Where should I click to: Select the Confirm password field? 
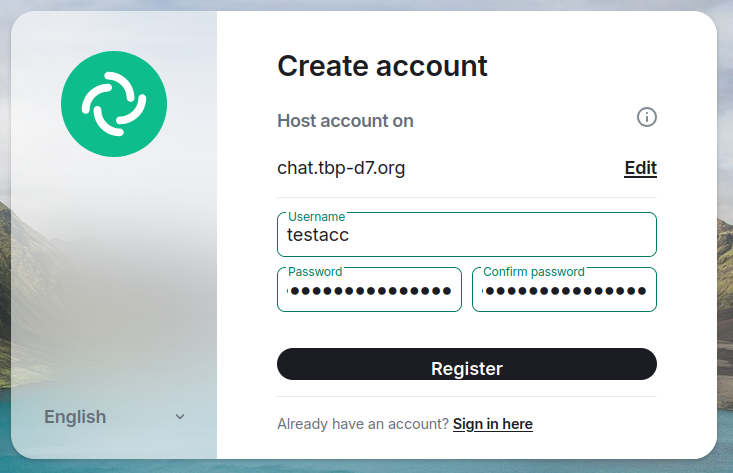564,290
